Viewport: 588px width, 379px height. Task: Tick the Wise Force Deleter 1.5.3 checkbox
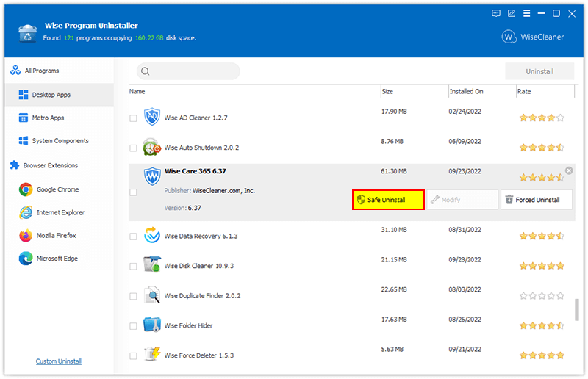[133, 355]
